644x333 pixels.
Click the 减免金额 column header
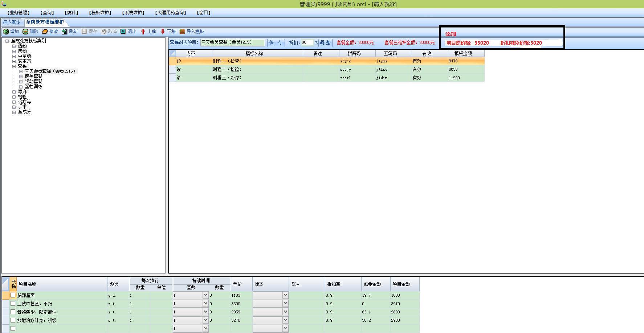pos(376,284)
